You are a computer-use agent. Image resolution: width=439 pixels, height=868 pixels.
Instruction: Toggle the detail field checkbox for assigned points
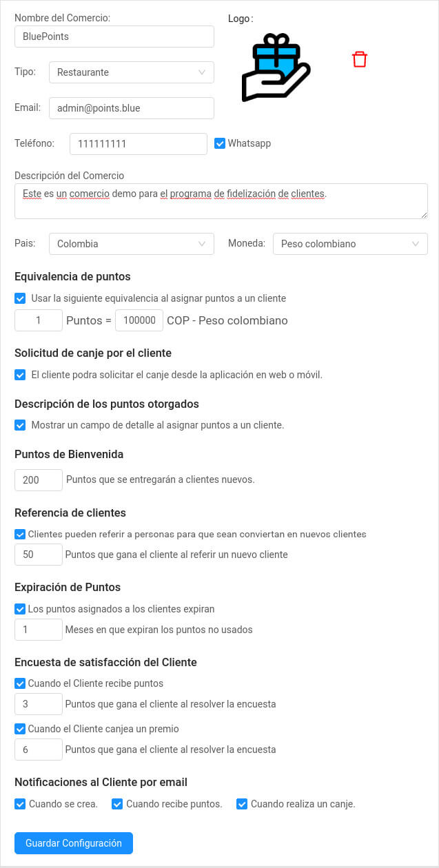click(x=20, y=425)
